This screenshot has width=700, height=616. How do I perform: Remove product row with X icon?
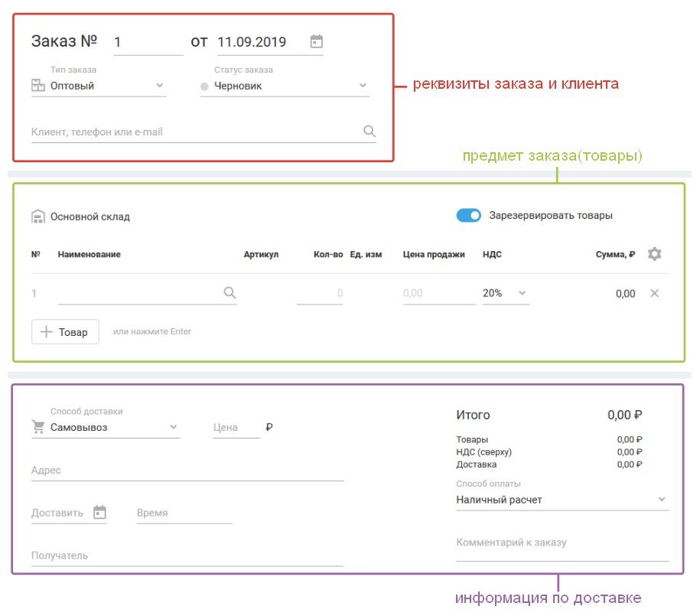click(x=654, y=293)
